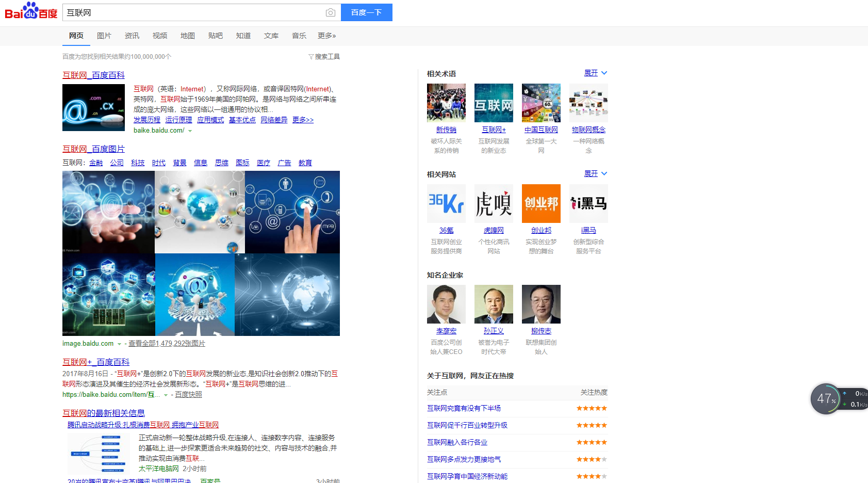This screenshot has width=868, height=483.
Task: Open the 36Kr site logo
Action: [x=446, y=203]
